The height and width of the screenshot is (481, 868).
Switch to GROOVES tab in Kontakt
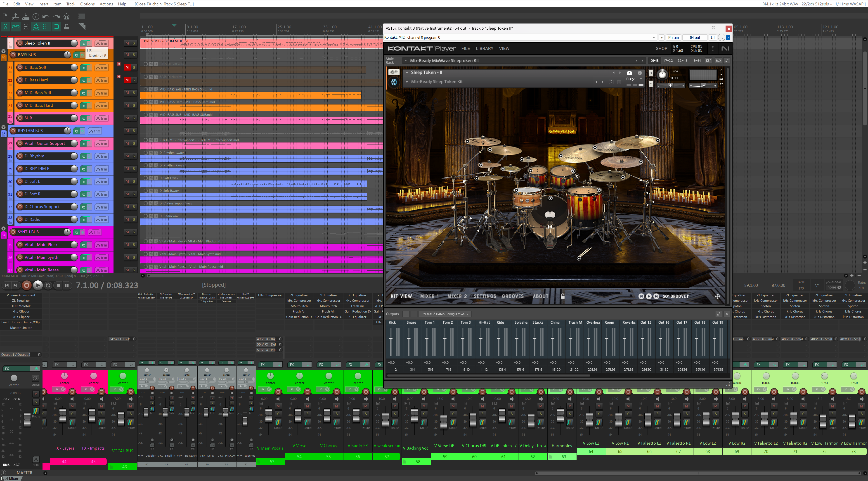(x=513, y=296)
